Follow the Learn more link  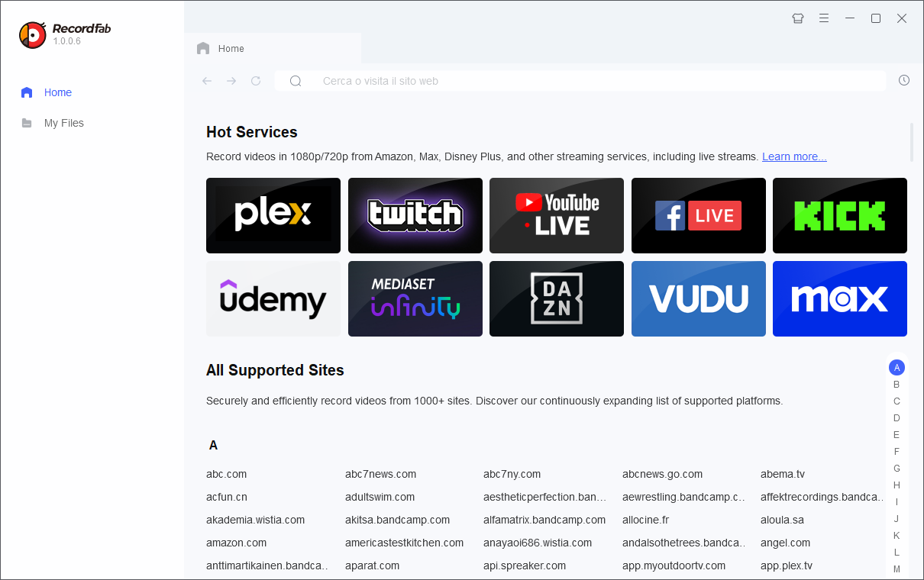(794, 156)
